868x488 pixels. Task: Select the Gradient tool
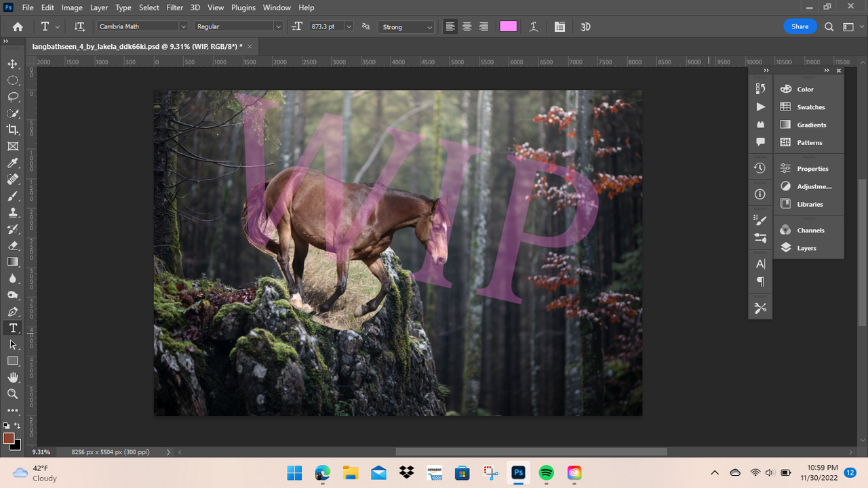[12, 262]
